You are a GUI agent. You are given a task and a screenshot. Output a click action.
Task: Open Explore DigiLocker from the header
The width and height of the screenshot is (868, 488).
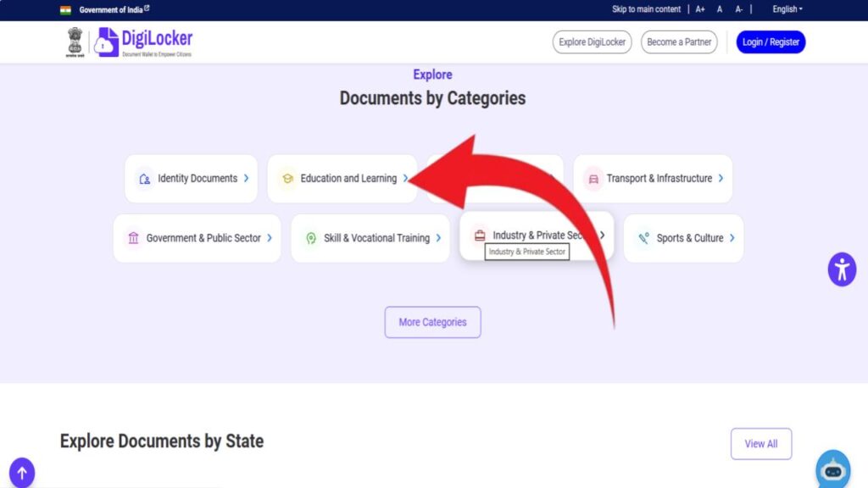(x=592, y=42)
